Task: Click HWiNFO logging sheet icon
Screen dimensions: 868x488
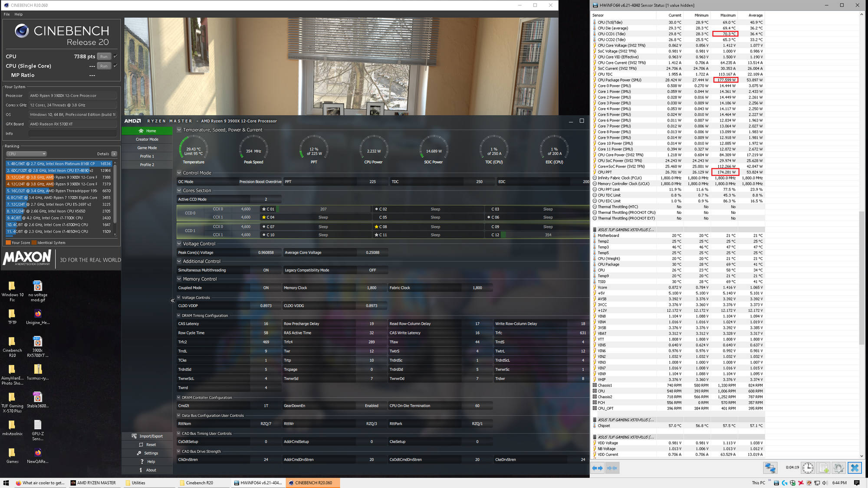Action: point(823,468)
